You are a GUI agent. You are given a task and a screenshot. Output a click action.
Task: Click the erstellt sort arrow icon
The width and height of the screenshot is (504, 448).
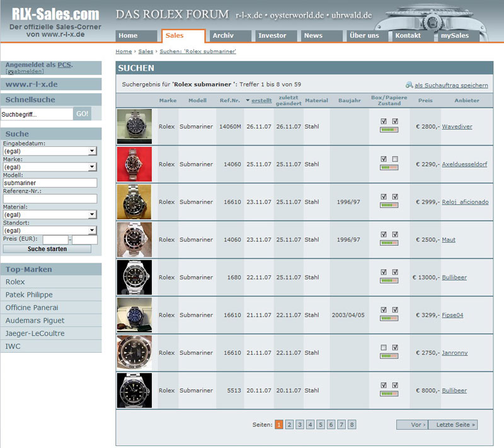tap(248, 100)
